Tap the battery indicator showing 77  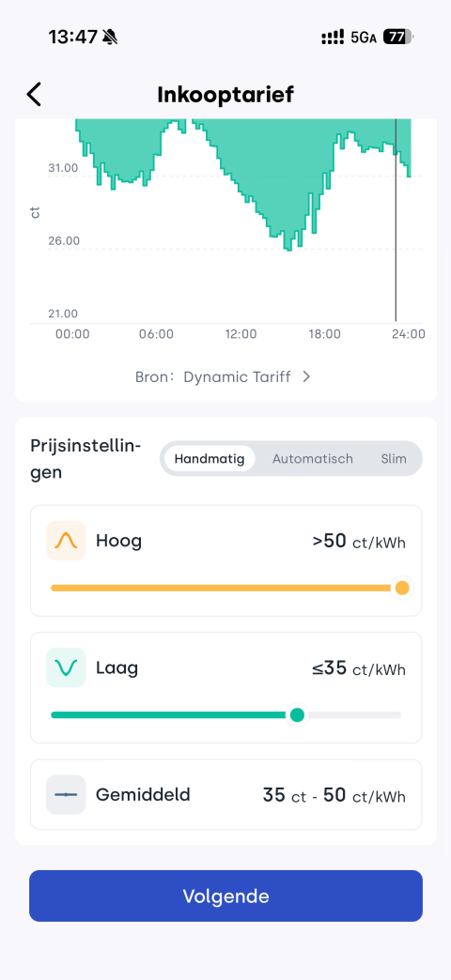(397, 38)
